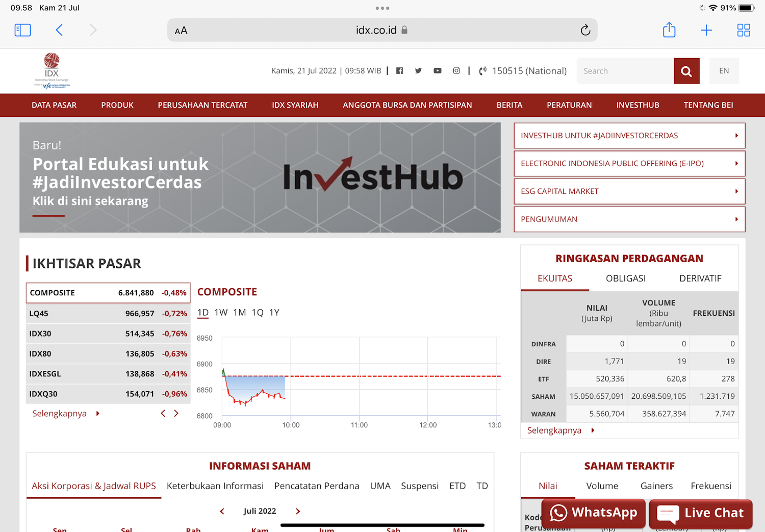
Task: Tap the AA reader text settings
Action: (x=181, y=31)
